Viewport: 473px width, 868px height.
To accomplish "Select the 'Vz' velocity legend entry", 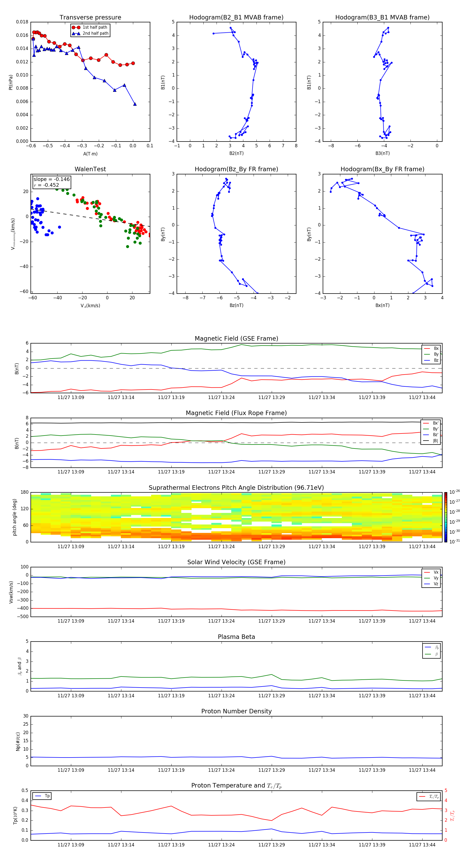I will [431, 584].
